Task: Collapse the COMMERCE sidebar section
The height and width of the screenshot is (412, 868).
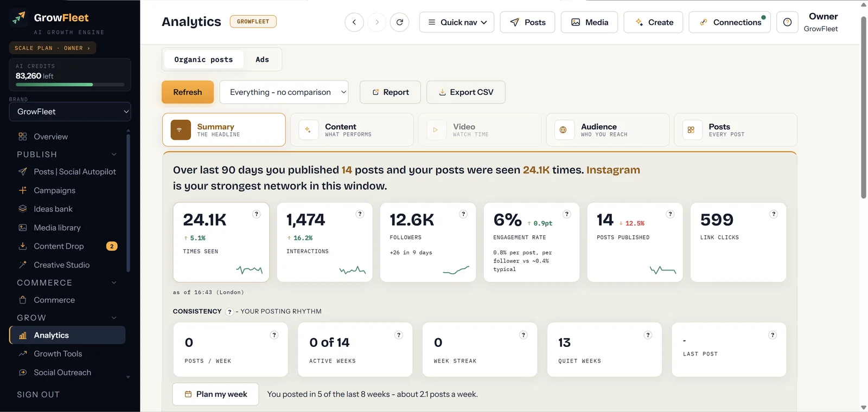Action: pyautogui.click(x=114, y=282)
